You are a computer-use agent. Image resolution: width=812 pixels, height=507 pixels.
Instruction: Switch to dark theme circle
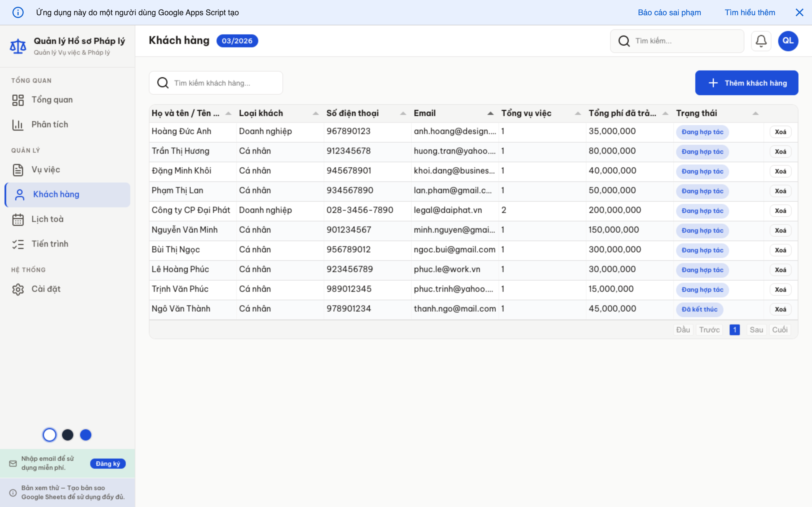click(x=68, y=435)
